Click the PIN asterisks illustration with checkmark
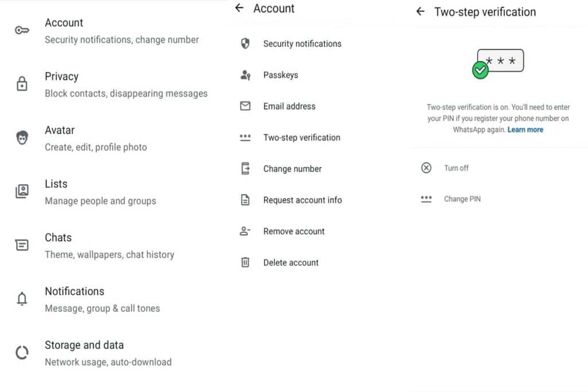Image resolution: width=588 pixels, height=392 pixels. [498, 64]
